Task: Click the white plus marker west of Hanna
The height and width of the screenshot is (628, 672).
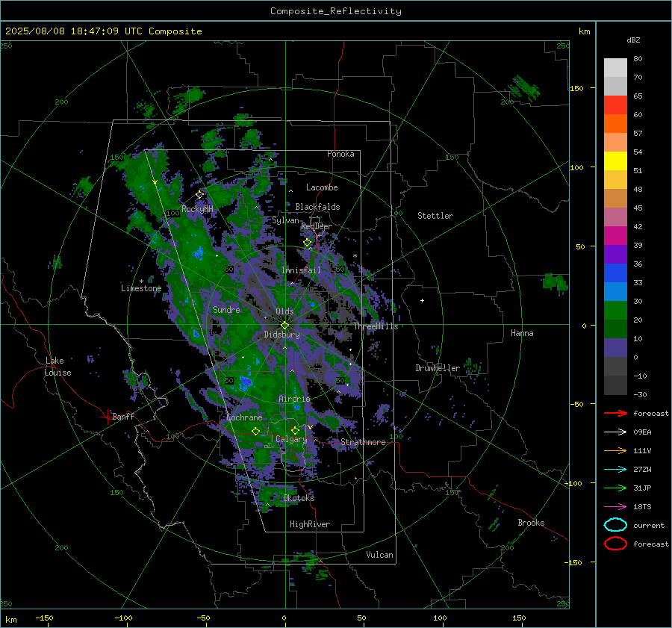Action: (422, 300)
